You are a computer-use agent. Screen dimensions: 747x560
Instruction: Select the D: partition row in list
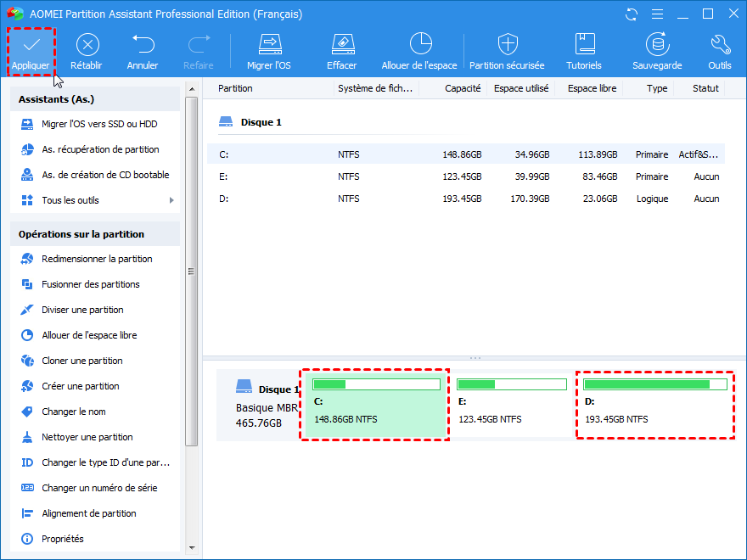pyautogui.click(x=466, y=199)
